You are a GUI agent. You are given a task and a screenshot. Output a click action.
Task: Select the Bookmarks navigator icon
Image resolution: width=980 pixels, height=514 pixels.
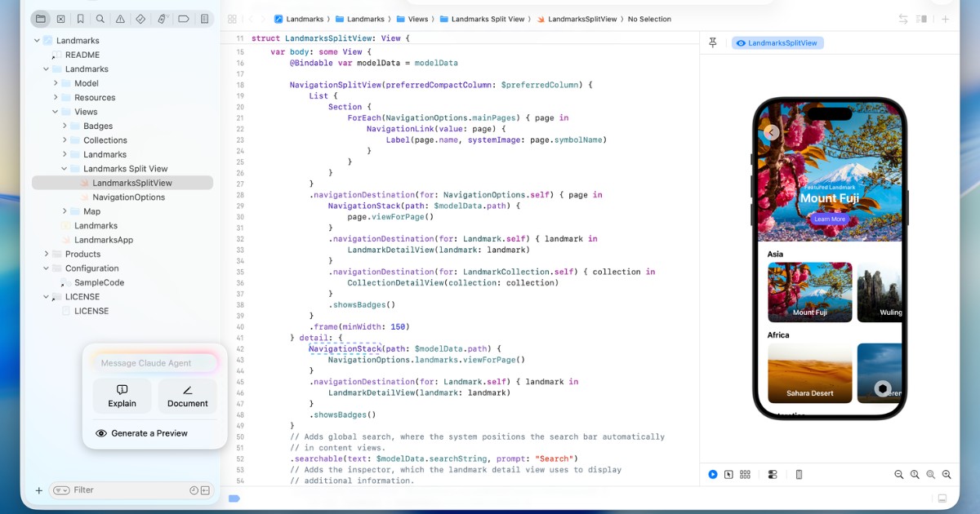click(80, 18)
